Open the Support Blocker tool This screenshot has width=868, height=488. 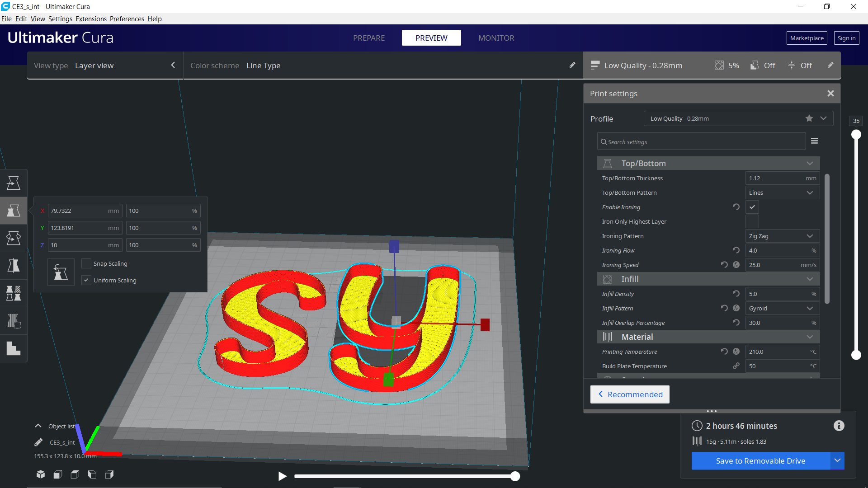click(x=14, y=321)
